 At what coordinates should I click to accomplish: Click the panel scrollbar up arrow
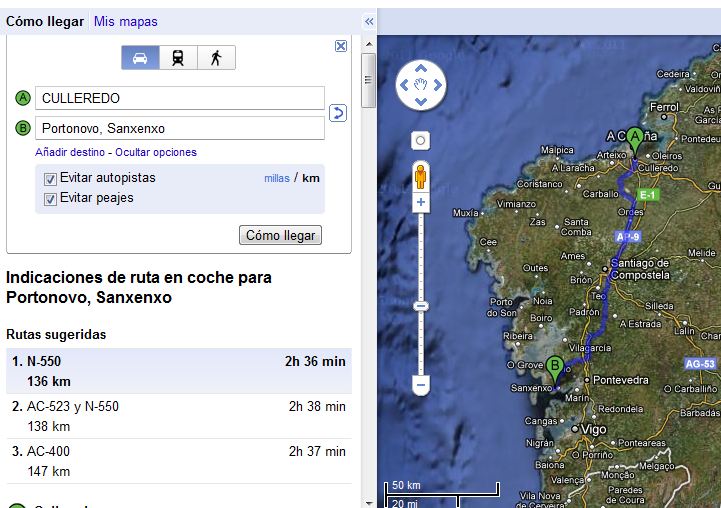pyautogui.click(x=369, y=44)
